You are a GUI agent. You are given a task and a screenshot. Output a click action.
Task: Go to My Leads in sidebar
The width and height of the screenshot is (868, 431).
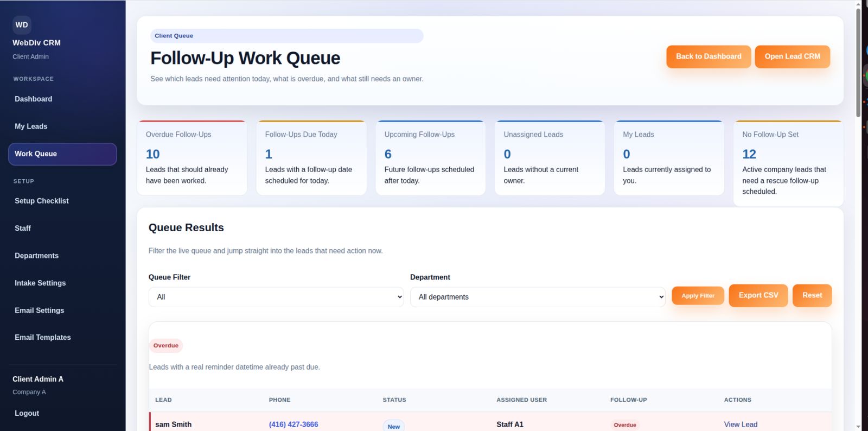click(x=31, y=126)
